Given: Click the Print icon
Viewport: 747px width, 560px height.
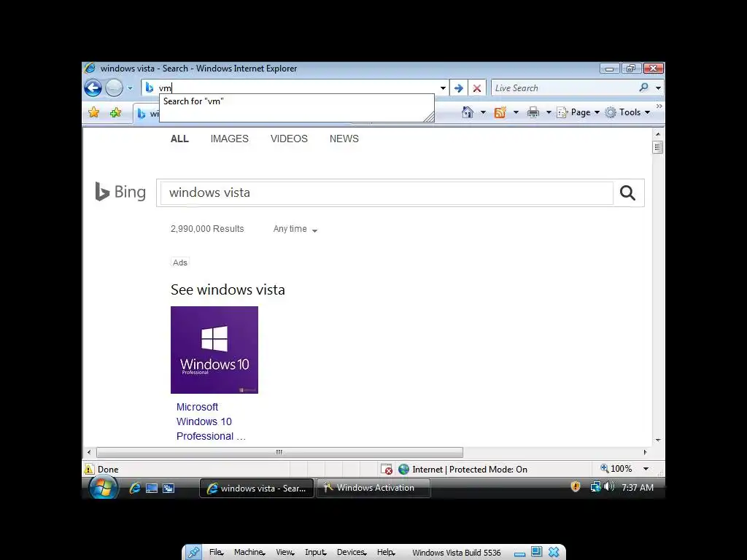Looking at the screenshot, I should (533, 112).
